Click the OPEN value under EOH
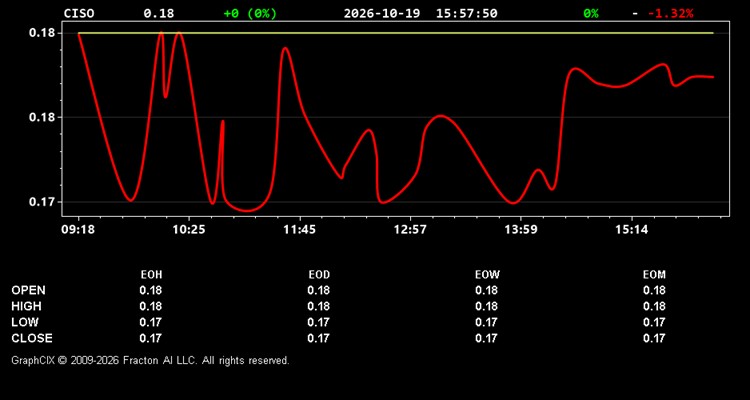This screenshot has height=400, width=750. click(151, 290)
